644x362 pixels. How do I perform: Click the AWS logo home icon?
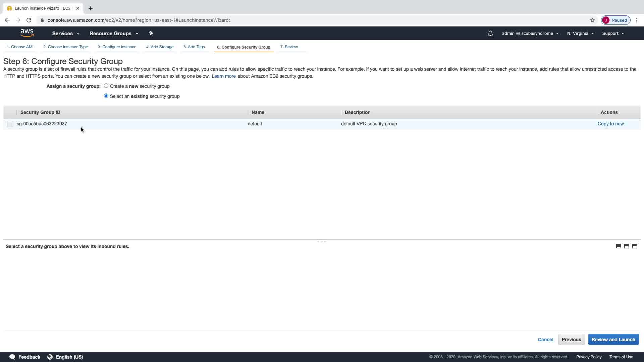(x=27, y=33)
